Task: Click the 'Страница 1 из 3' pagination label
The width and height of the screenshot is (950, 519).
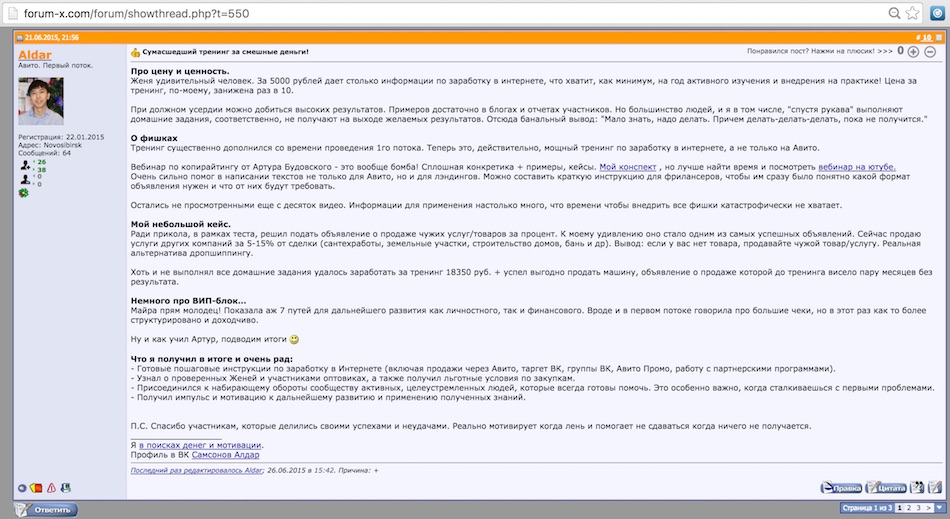Action: coord(866,507)
